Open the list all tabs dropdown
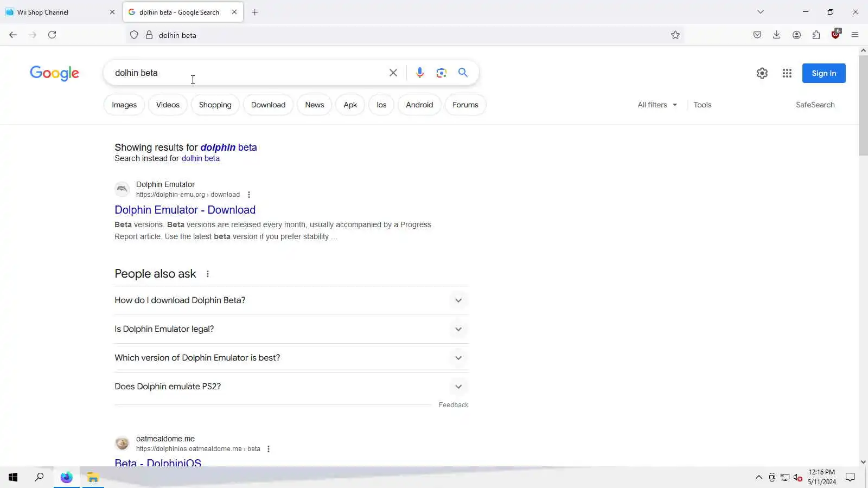The image size is (868, 488). click(x=761, y=12)
